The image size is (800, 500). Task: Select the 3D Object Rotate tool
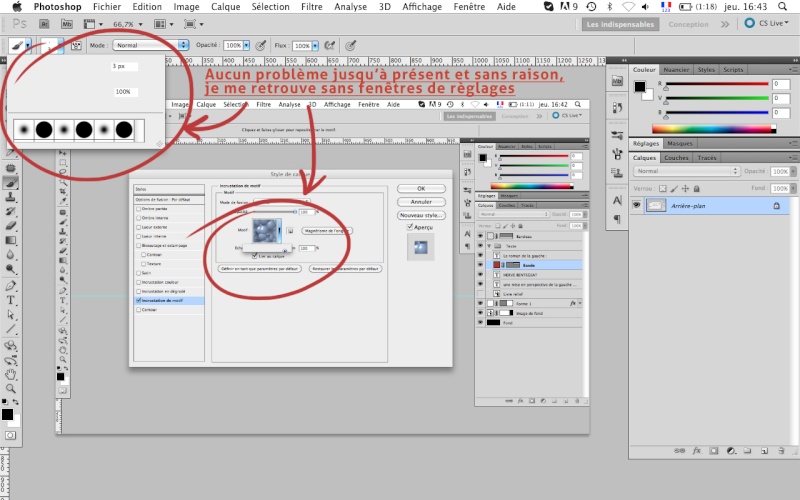click(11, 345)
